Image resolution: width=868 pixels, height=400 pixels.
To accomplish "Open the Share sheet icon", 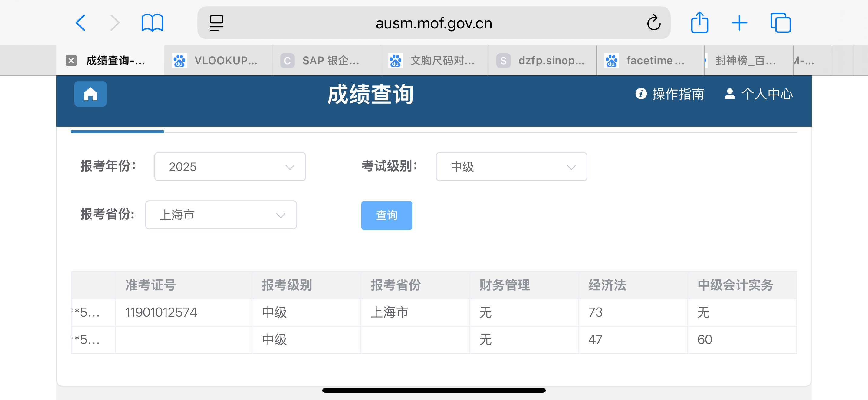I will [x=699, y=23].
